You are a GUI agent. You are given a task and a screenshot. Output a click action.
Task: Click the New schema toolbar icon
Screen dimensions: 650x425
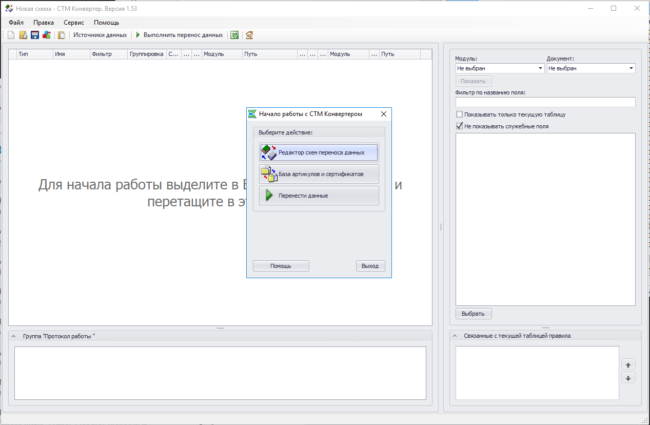10,34
